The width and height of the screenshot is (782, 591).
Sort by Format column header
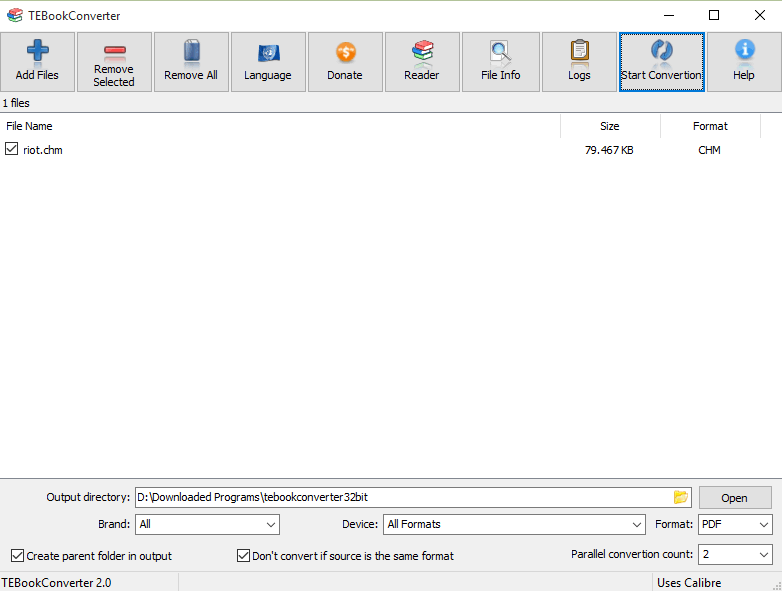click(x=710, y=126)
